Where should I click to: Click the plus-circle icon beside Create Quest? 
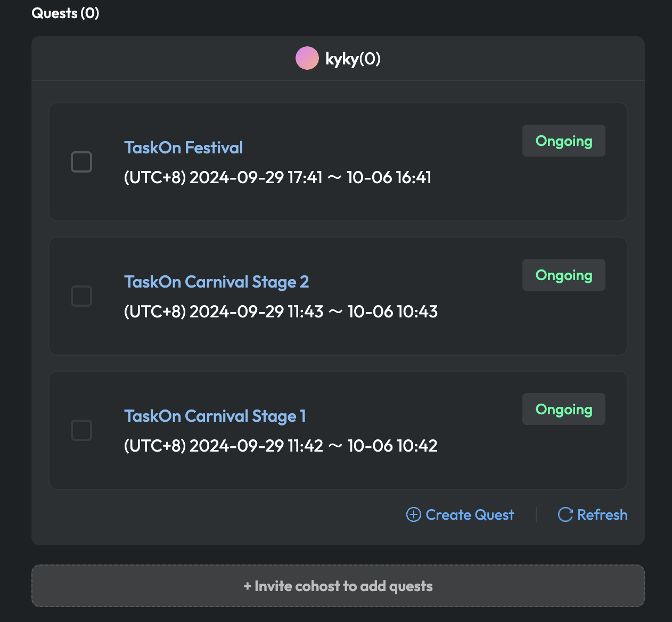(x=414, y=514)
